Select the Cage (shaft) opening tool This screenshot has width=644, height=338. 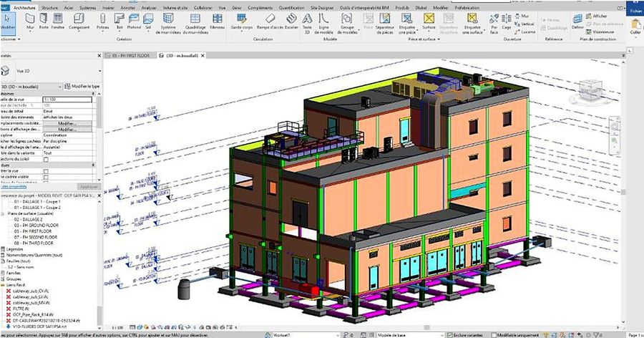(507, 21)
